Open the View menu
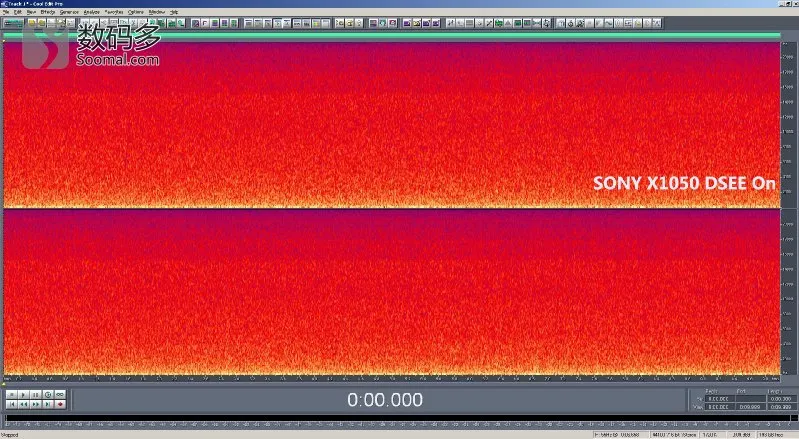The image size is (799, 439). click(x=31, y=12)
